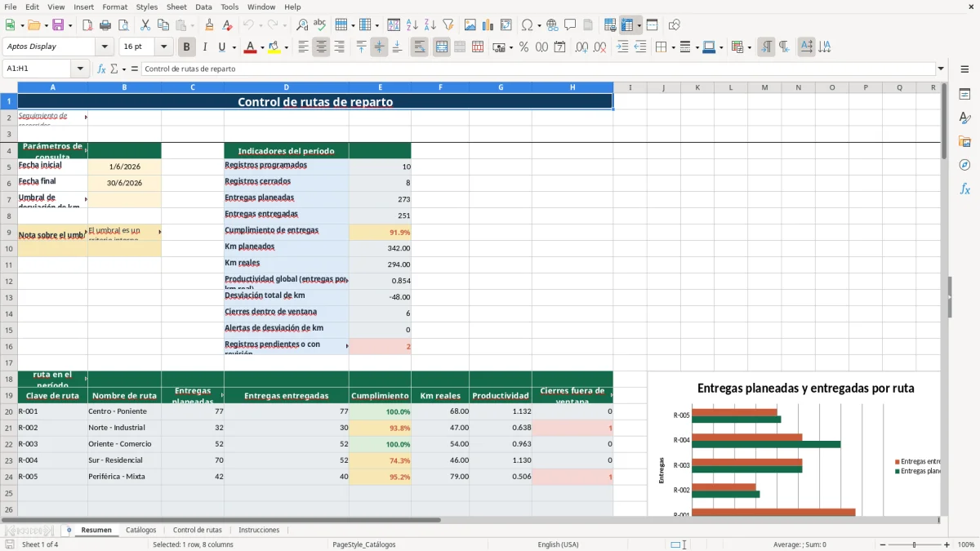Expand the formula bar
The width and height of the screenshot is (980, 551).
(x=941, y=69)
